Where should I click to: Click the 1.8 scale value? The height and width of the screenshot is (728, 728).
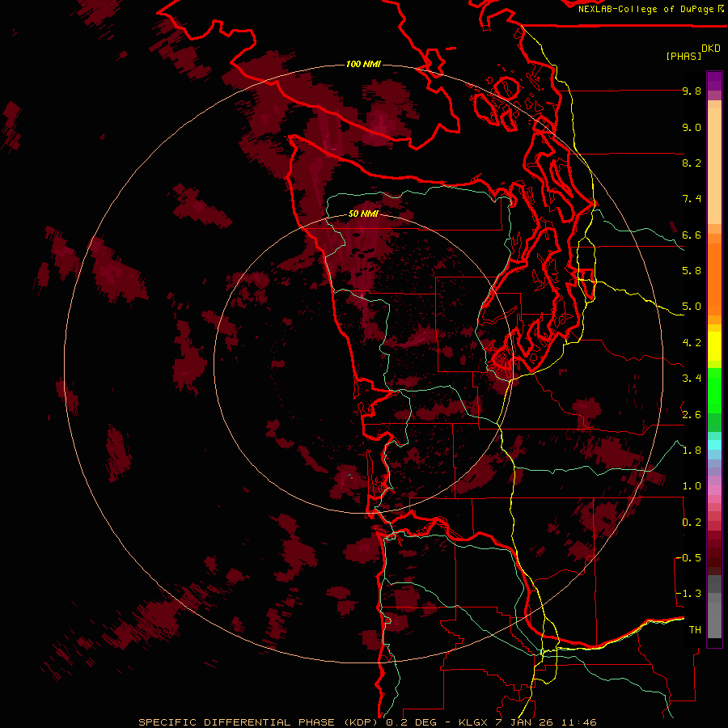point(692,451)
